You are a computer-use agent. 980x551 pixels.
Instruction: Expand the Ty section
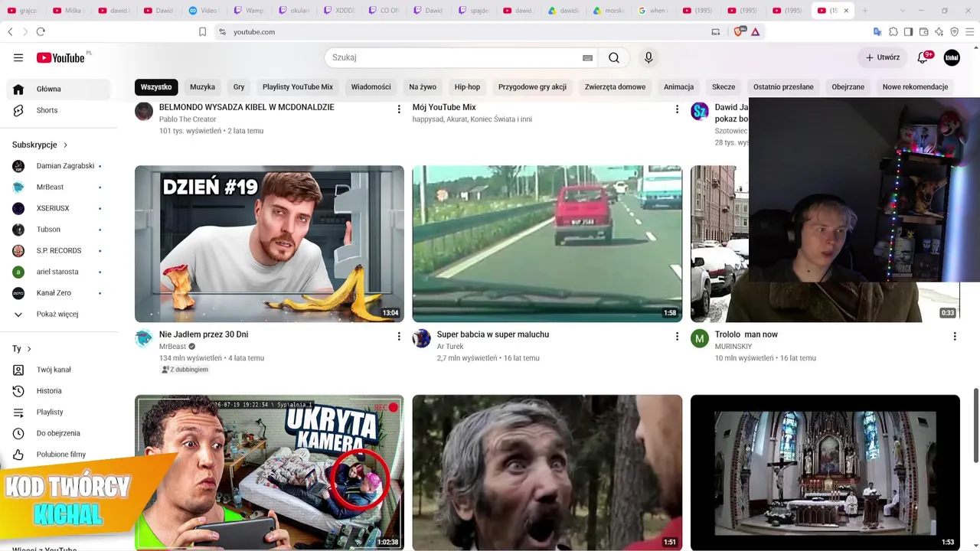pyautogui.click(x=21, y=349)
